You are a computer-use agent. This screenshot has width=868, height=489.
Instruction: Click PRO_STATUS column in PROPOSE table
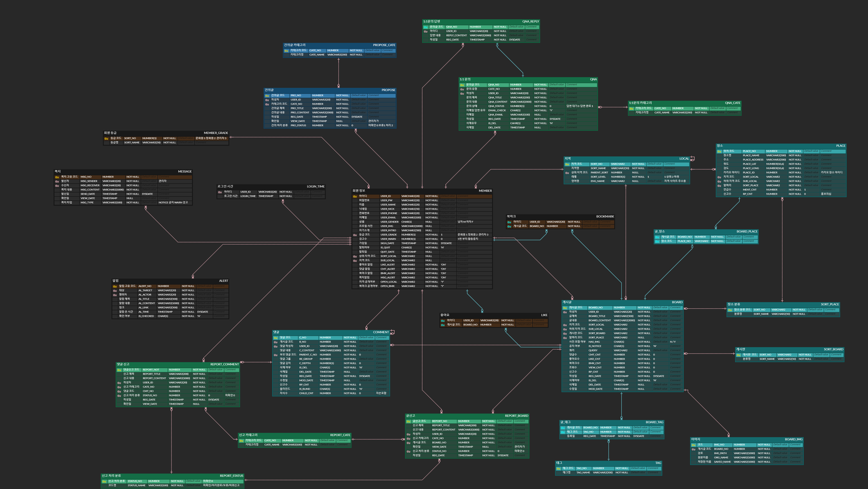pos(299,125)
